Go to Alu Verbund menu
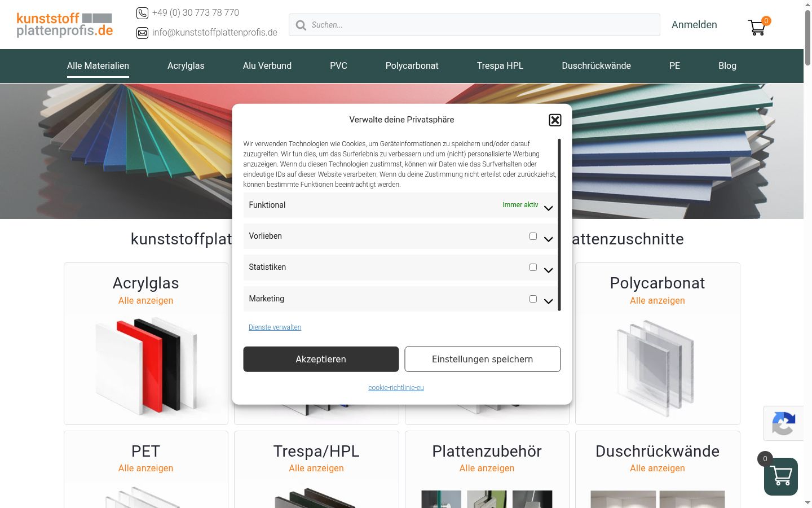Viewport: 812px width, 508px height. click(267, 65)
